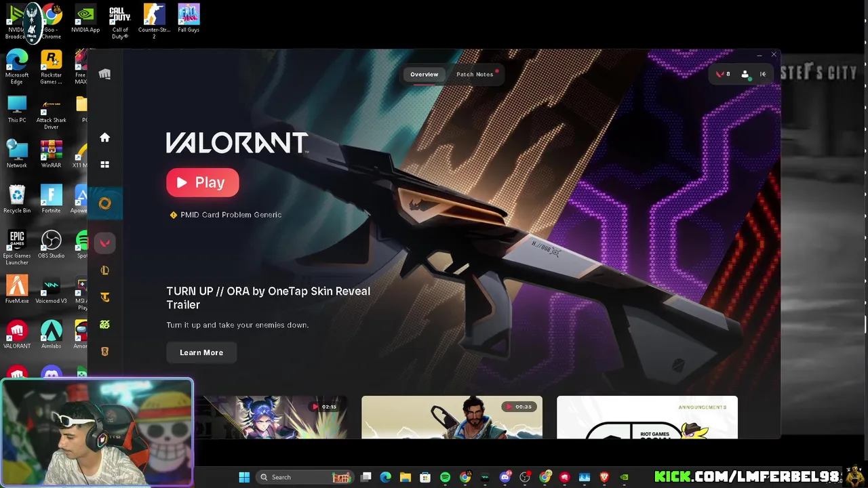The width and height of the screenshot is (868, 488).
Task: Open Riot Client icon on the taskbar
Action: 564,477
